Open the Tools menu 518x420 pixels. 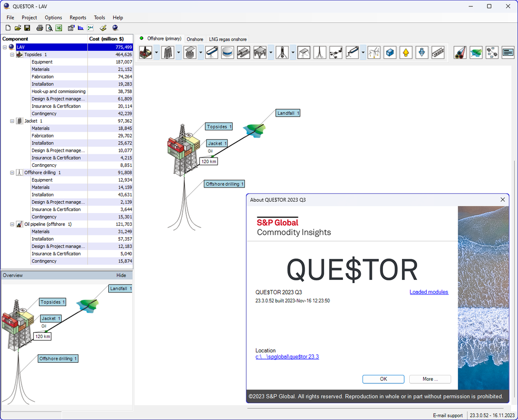click(99, 17)
